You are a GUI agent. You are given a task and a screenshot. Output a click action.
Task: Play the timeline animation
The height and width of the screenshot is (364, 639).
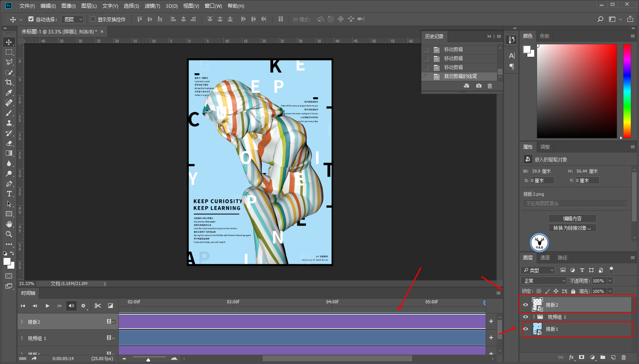pos(47,306)
